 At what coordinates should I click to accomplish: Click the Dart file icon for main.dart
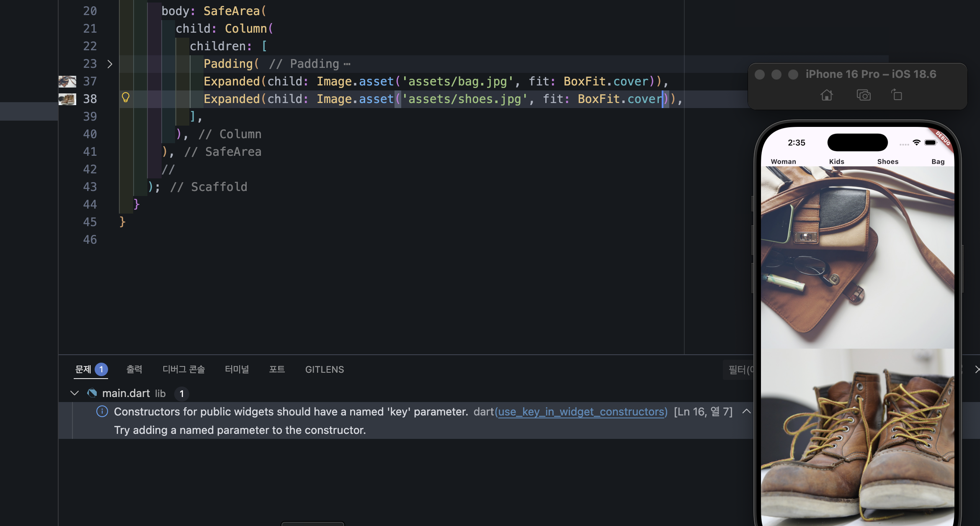[x=92, y=393]
